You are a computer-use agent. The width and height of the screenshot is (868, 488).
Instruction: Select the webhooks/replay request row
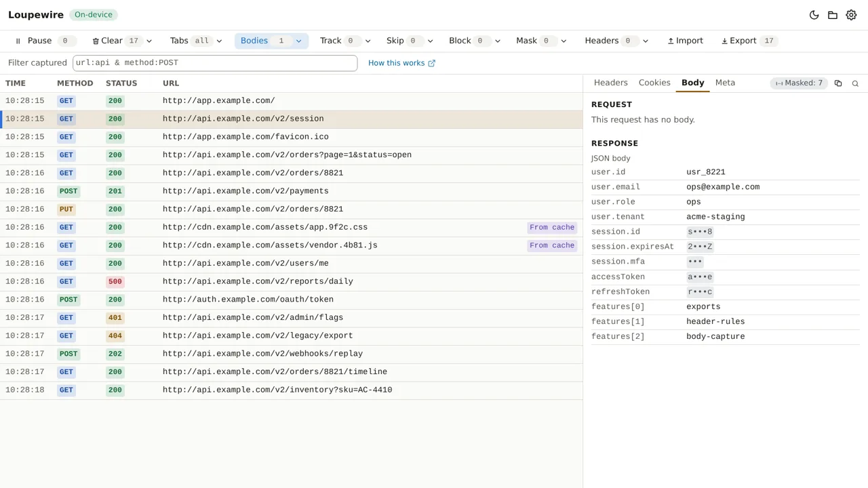pyautogui.click(x=292, y=354)
